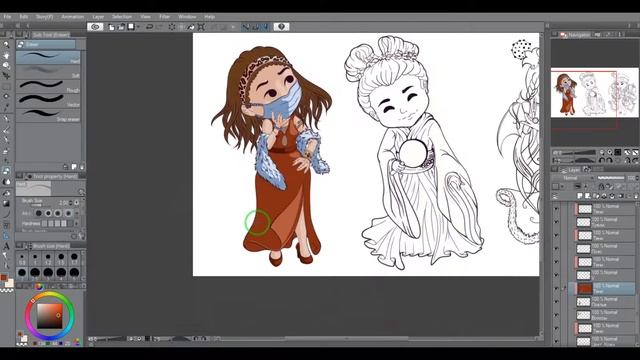The width and height of the screenshot is (640, 360).
Task: Select the Zoom magnifier tool
Action: click(x=6, y=45)
